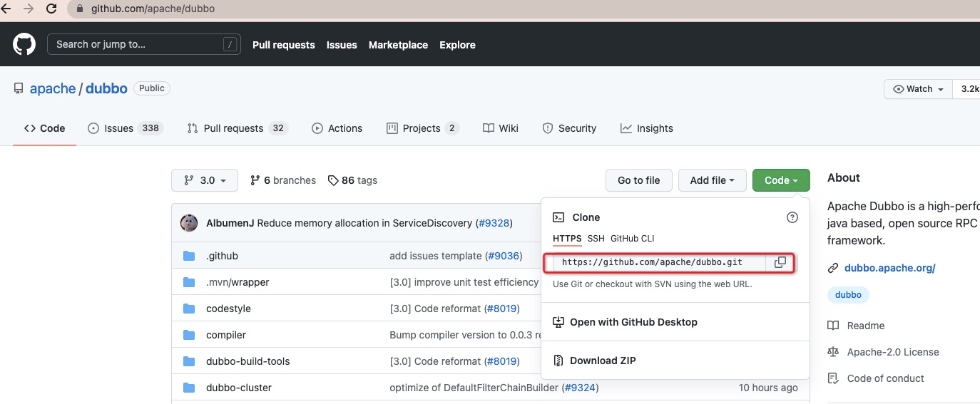Open the Actions tab
The height and width of the screenshot is (404, 980).
337,128
